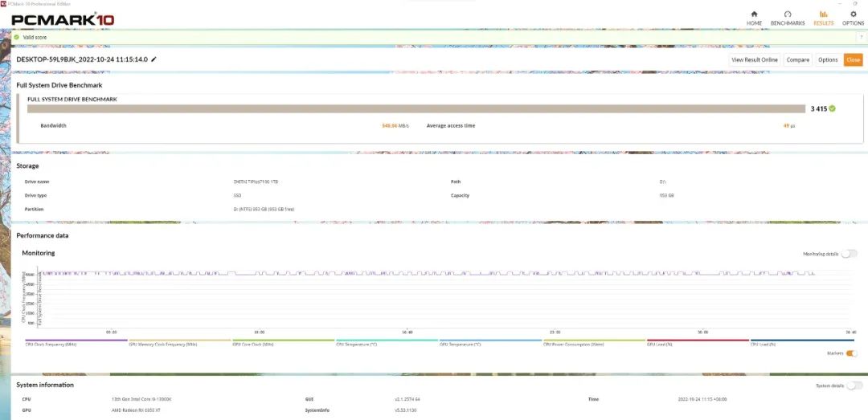Click the score value 3 415
This screenshot has width=868, height=420.
(x=819, y=108)
